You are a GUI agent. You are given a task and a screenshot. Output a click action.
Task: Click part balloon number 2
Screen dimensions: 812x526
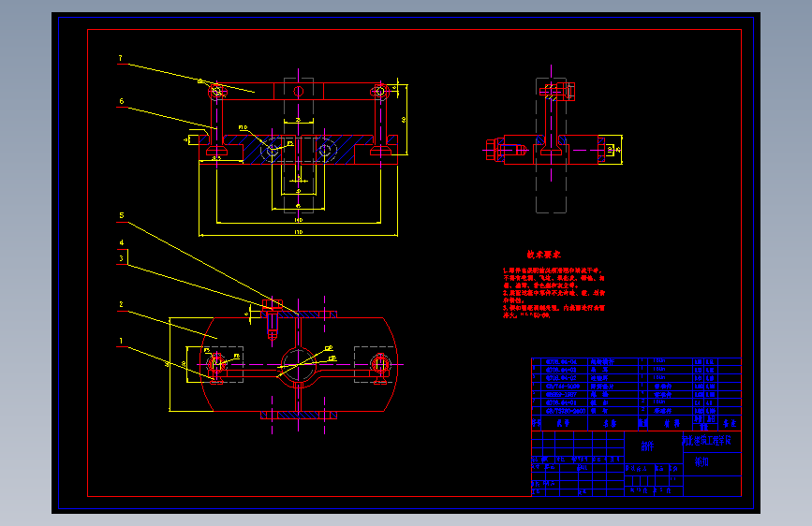[x=121, y=304]
